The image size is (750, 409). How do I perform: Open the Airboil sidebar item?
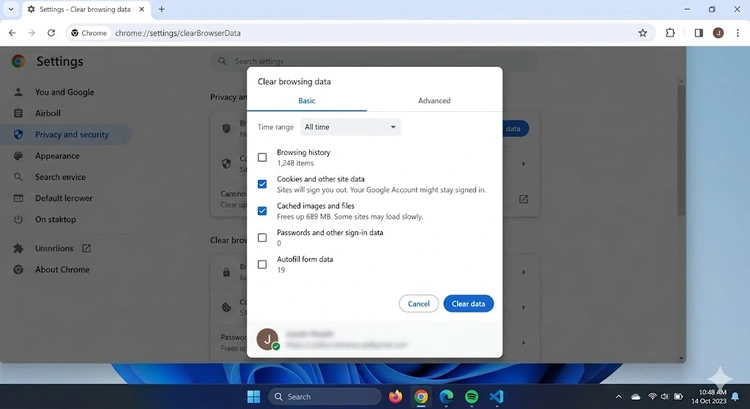tap(48, 113)
